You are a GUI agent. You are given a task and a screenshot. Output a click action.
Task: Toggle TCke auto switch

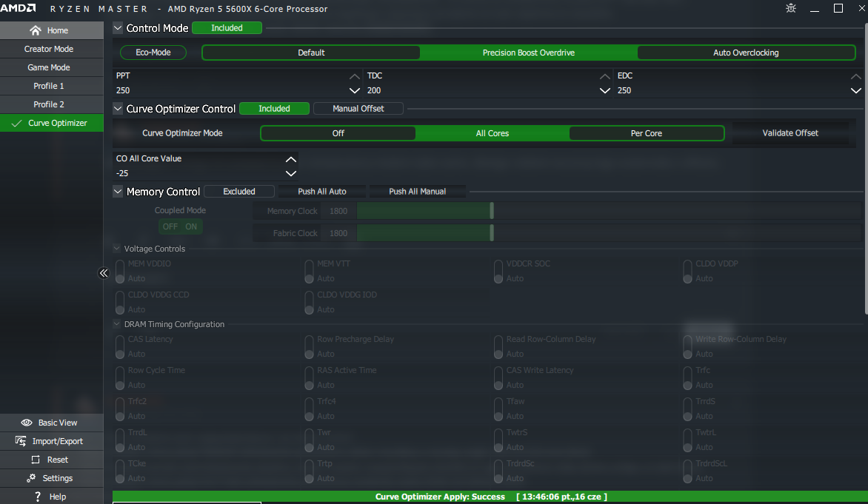coord(119,471)
